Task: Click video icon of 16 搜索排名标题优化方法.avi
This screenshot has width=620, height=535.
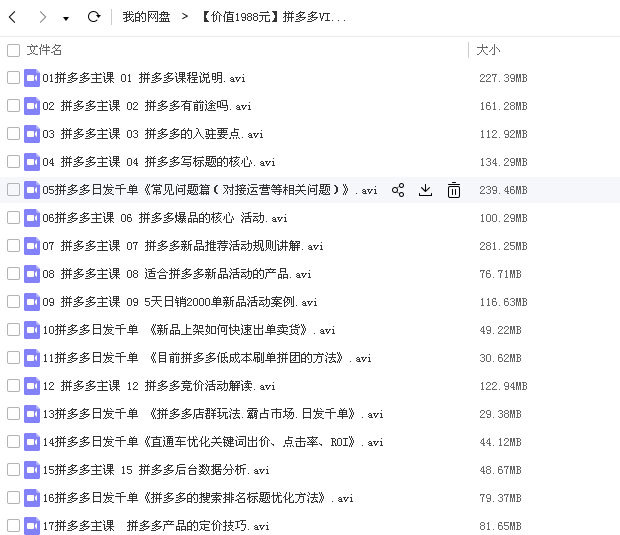Action: click(x=32, y=498)
